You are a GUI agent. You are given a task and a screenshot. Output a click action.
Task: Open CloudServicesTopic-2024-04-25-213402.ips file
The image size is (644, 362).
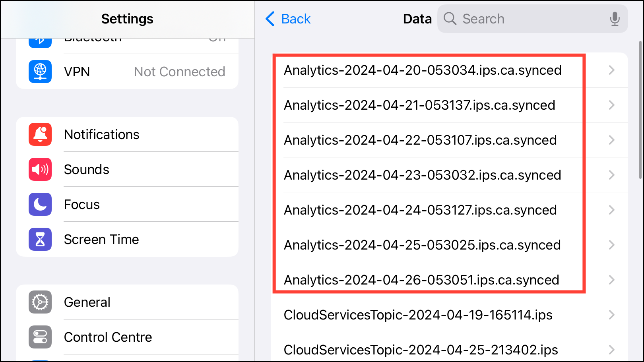[421, 350]
